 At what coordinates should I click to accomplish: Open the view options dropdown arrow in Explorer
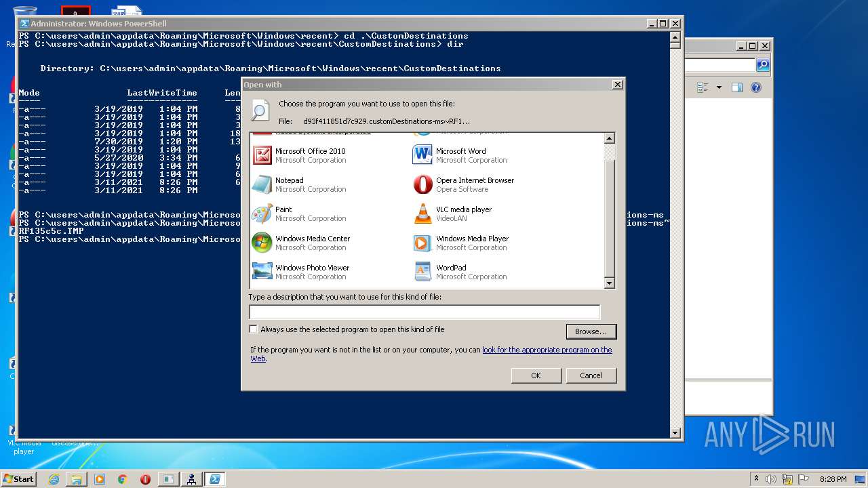[719, 87]
